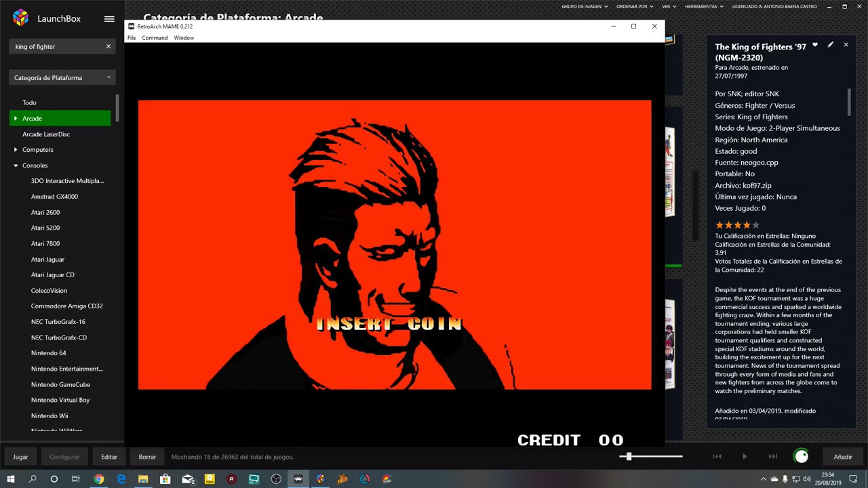Select NEC TurboGrafx-CD platform
Image resolution: width=868 pixels, height=488 pixels.
point(59,338)
